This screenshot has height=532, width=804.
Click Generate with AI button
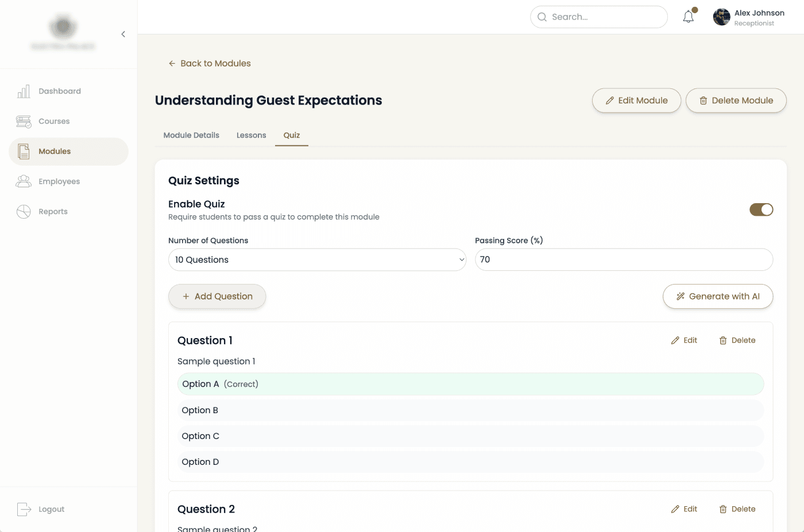pyautogui.click(x=718, y=296)
